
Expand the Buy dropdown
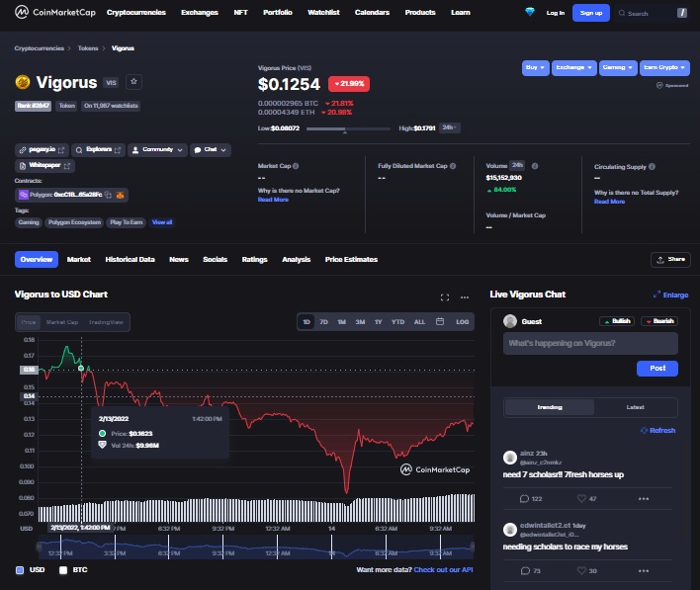pyautogui.click(x=535, y=68)
